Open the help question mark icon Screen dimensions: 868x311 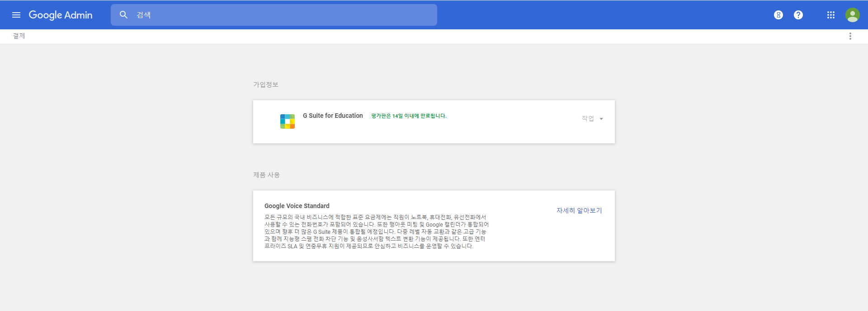click(x=798, y=15)
